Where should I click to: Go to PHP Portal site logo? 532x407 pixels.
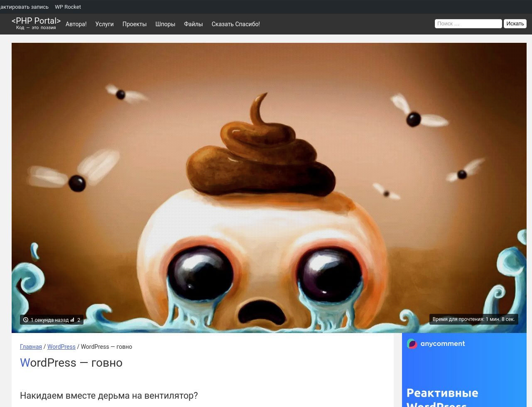click(x=36, y=21)
